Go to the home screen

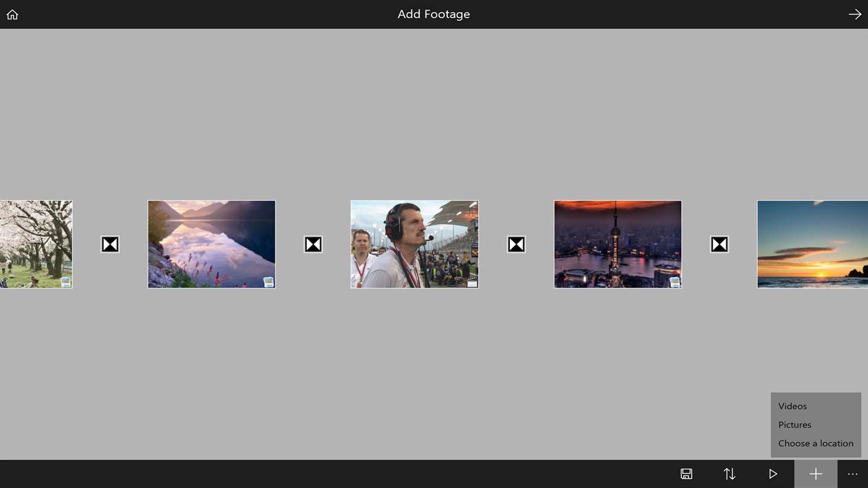click(x=12, y=14)
